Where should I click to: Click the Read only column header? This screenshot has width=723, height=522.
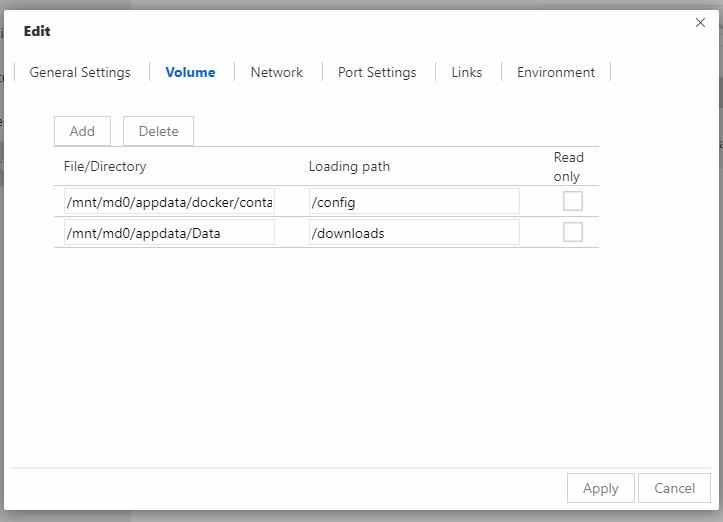pos(568,166)
